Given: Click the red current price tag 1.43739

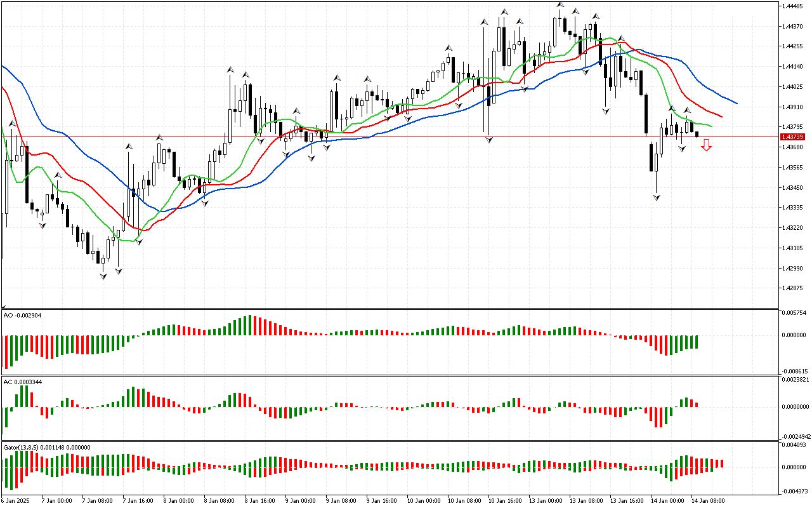Looking at the screenshot, I should [793, 137].
